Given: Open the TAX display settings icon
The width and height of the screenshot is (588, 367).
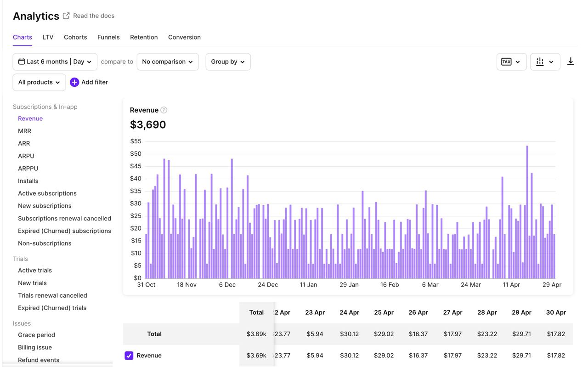Looking at the screenshot, I should (x=506, y=61).
